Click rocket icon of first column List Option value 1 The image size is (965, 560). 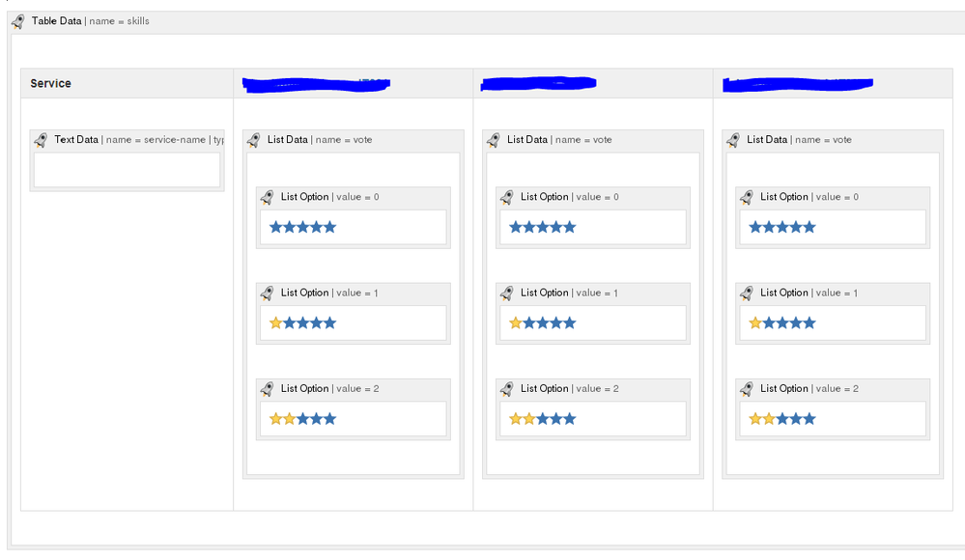coord(268,294)
